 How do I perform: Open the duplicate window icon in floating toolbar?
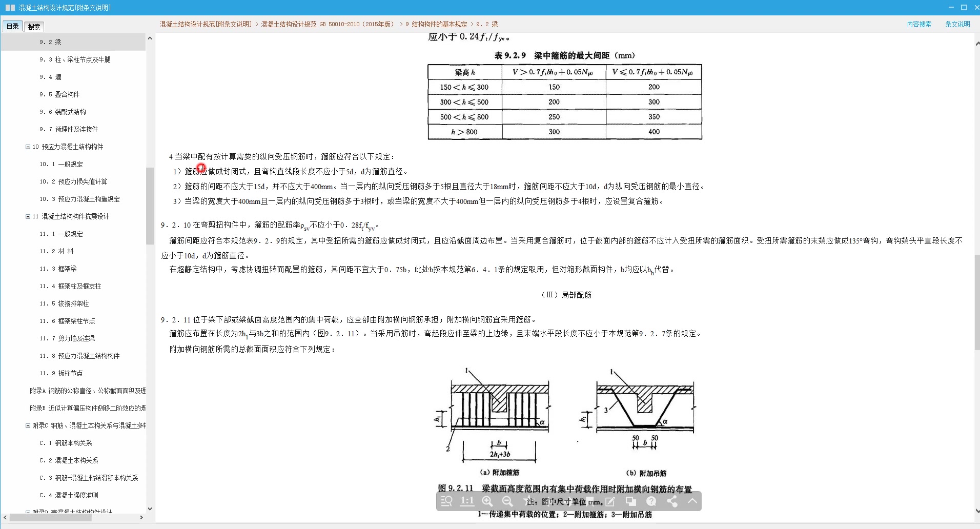pyautogui.click(x=631, y=501)
